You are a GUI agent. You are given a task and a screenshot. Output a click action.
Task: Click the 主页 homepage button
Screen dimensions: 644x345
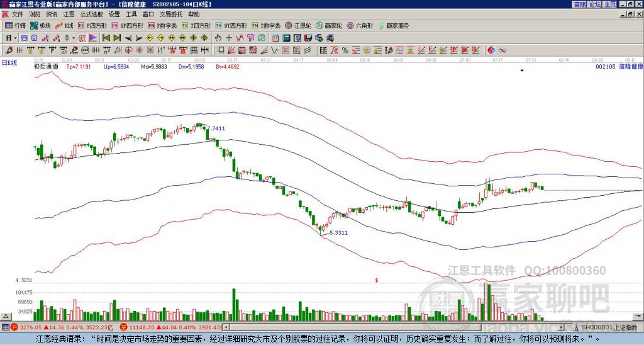tap(609, 4)
